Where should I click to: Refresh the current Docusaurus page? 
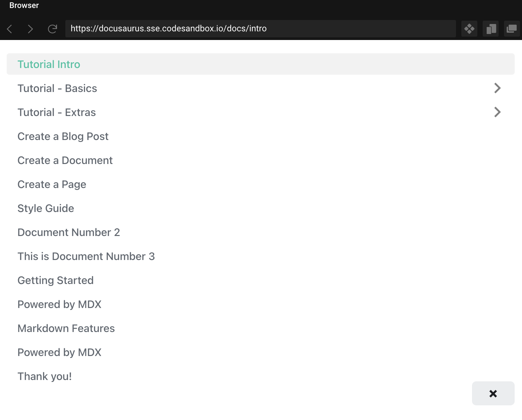52,29
